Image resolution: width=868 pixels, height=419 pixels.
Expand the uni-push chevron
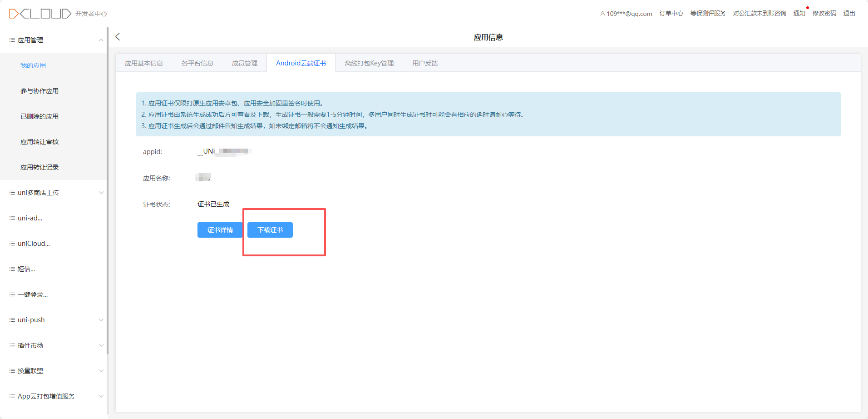(101, 320)
